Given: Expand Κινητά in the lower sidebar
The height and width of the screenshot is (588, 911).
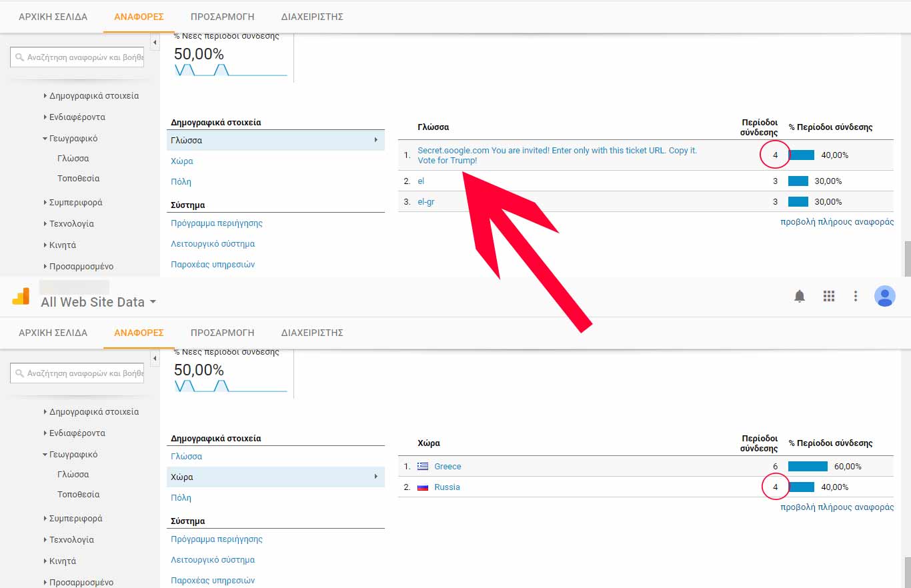Looking at the screenshot, I should click(60, 561).
